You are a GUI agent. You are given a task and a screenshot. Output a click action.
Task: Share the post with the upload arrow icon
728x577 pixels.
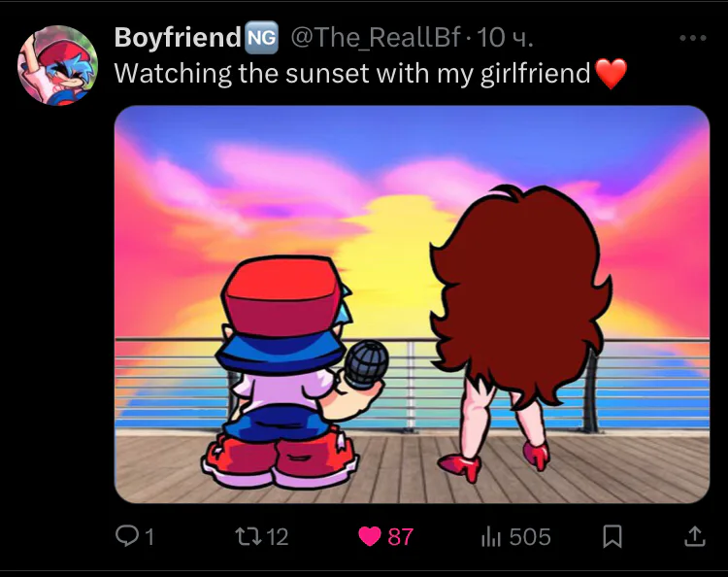[695, 535]
